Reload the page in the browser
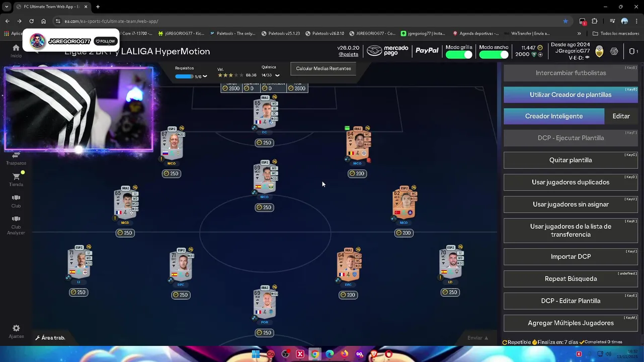Image resolution: width=644 pixels, height=362 pixels. [x=31, y=21]
